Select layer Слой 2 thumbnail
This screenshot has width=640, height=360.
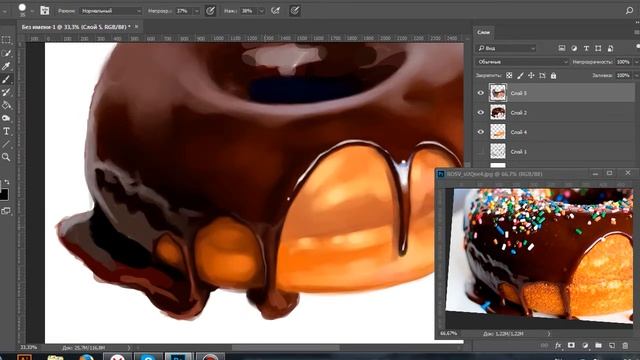[498, 112]
